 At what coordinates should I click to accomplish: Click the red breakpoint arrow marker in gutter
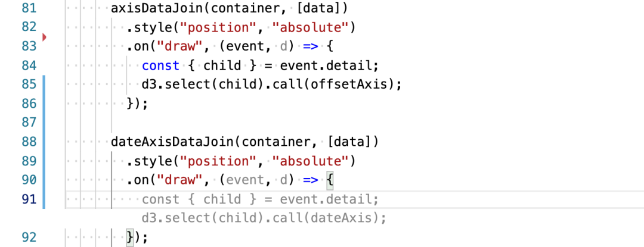pyautogui.click(x=44, y=37)
